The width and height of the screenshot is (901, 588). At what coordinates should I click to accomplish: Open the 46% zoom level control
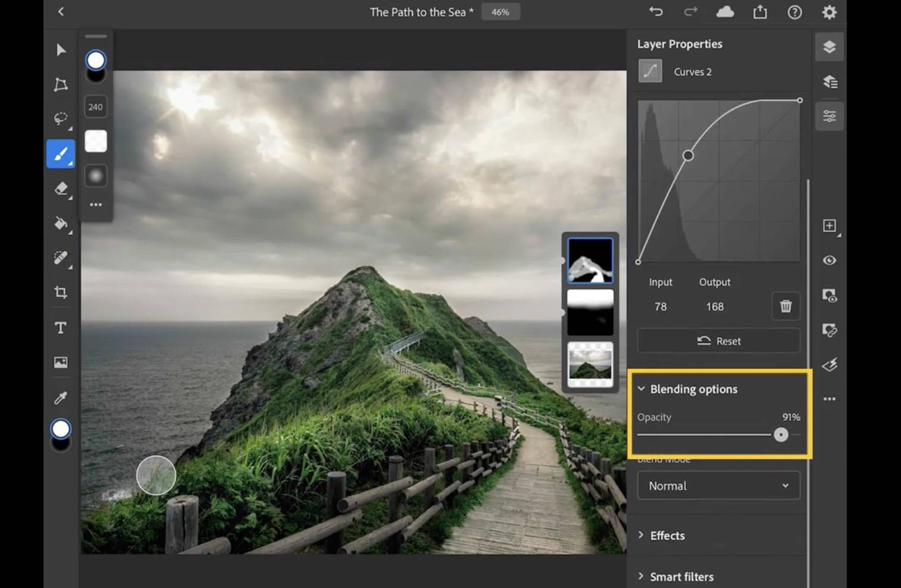[x=500, y=12]
